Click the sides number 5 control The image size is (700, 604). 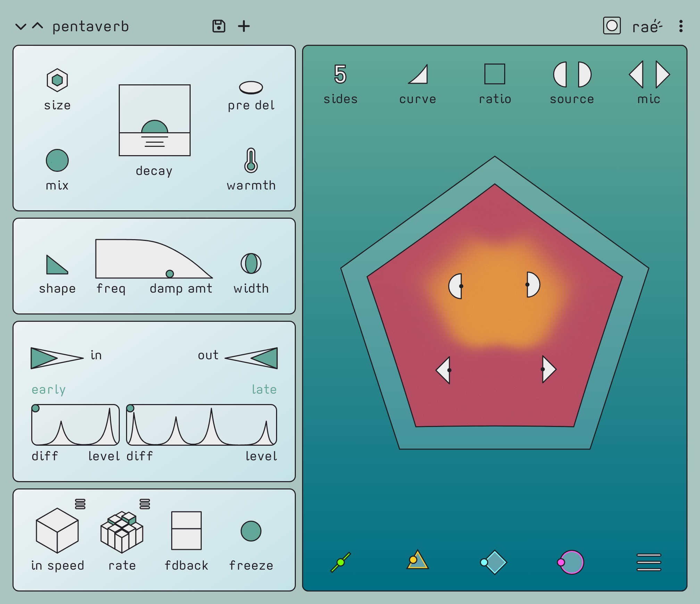pos(340,74)
